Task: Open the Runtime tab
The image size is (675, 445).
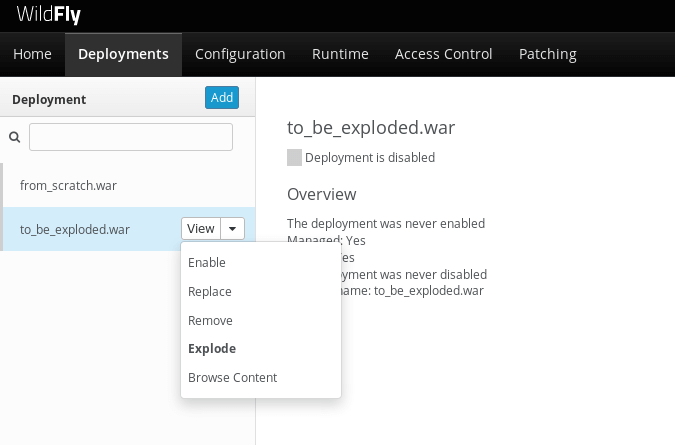Action: coord(340,54)
